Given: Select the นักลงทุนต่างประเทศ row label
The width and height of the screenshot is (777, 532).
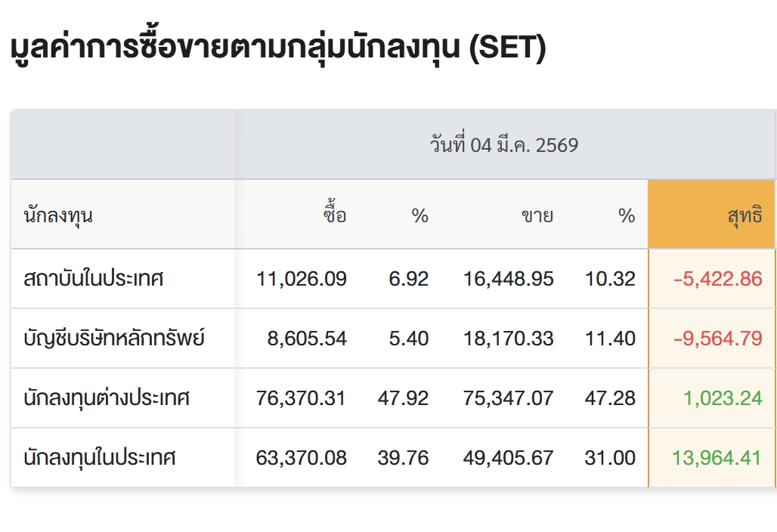Looking at the screenshot, I should pos(107,397).
